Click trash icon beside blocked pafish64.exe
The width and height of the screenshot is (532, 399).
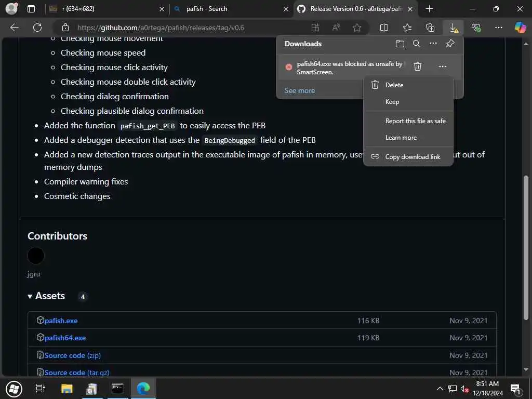click(x=418, y=66)
